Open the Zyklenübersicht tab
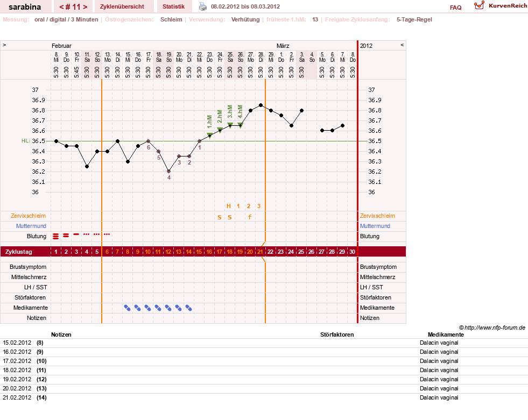This screenshot has height=420, width=528. click(x=122, y=6)
